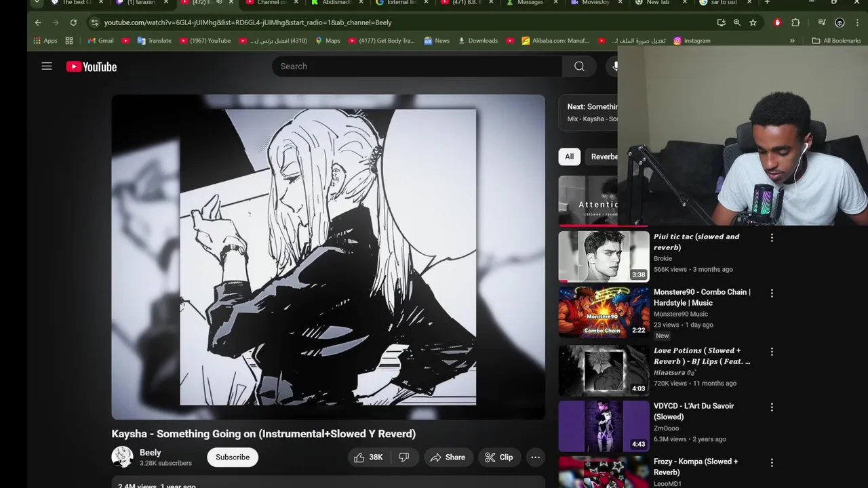The height and width of the screenshot is (488, 868).
Task: Play Piui tic tac thumbnail
Action: (604, 256)
